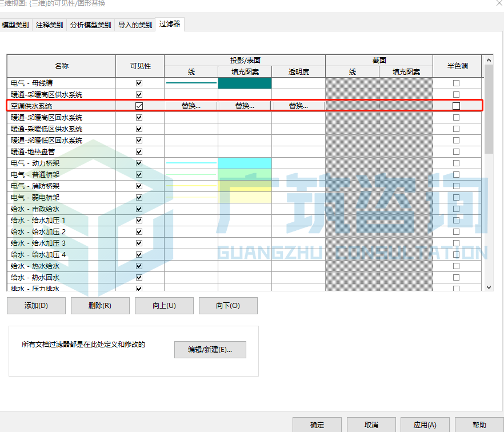The width and height of the screenshot is (504, 432).
Task: Switch to the 模型类别 tab
Action: coord(15,25)
